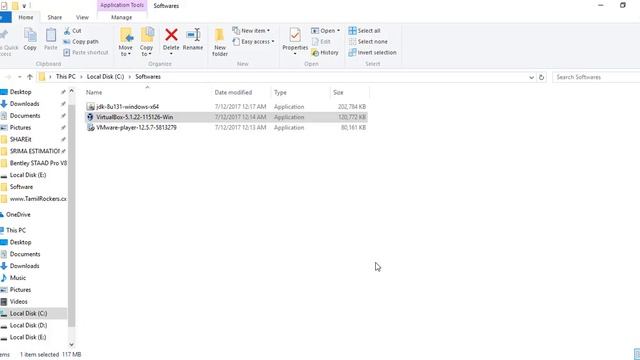Click the VirtualBox application icon

click(90, 117)
